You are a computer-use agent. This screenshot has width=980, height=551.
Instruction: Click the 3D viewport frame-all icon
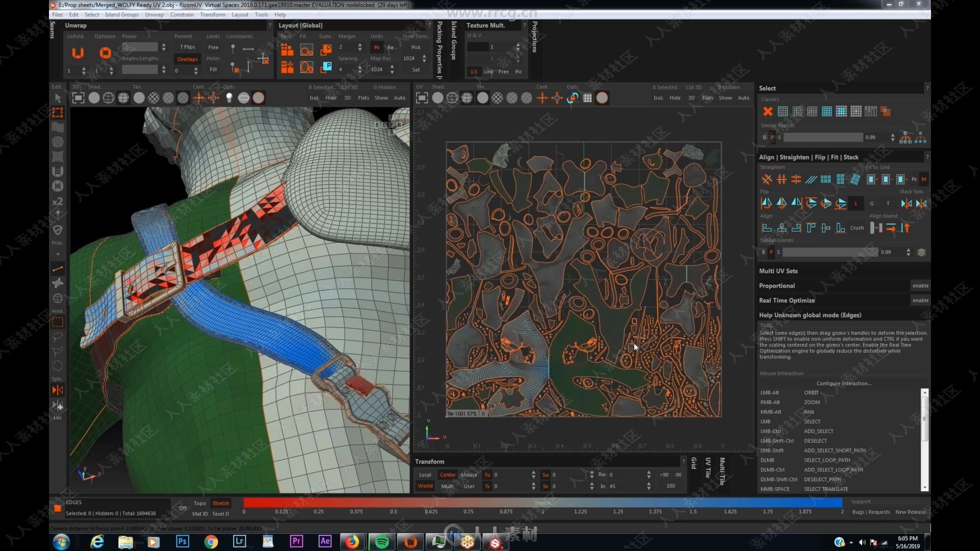click(78, 98)
